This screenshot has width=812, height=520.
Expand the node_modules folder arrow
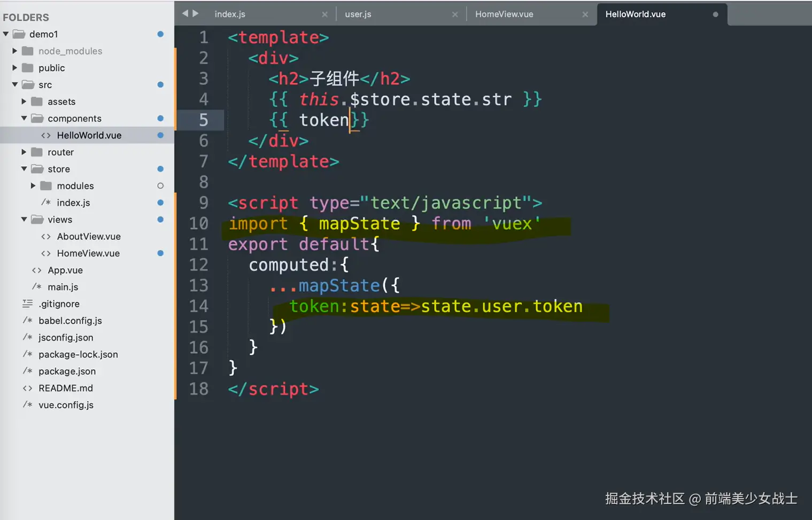coord(15,51)
